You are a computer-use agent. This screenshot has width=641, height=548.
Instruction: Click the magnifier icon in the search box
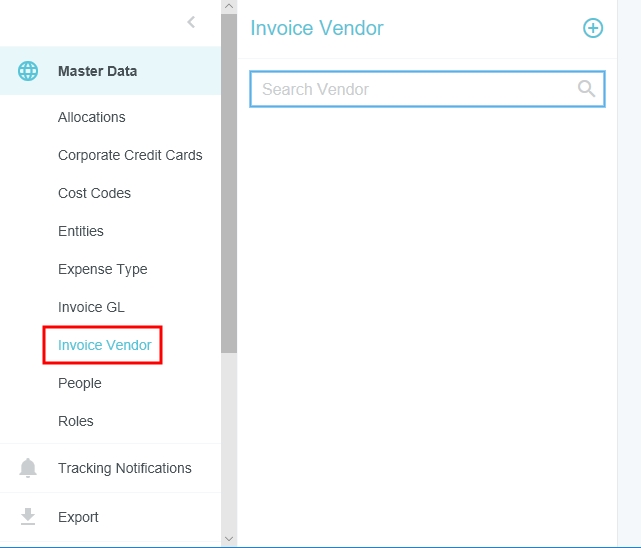tap(587, 89)
